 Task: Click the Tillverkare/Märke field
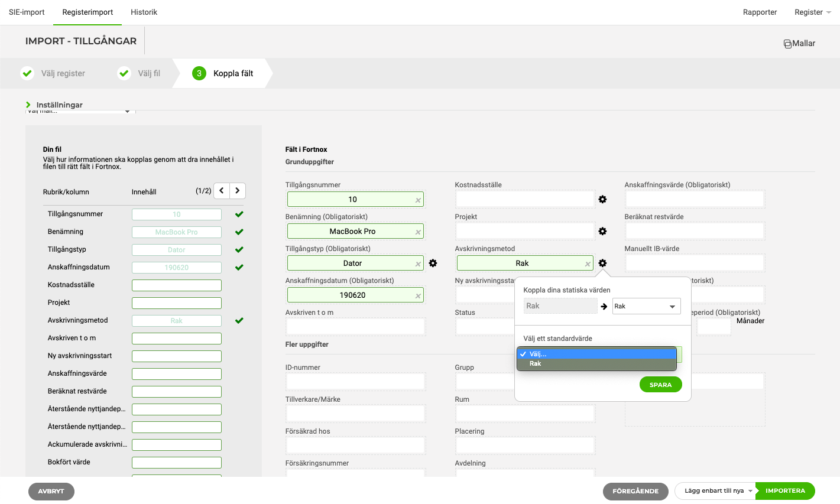coord(355,414)
